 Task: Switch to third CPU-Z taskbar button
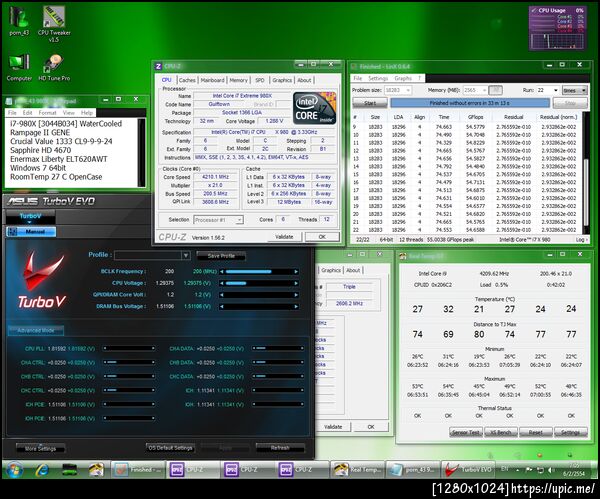(x=302, y=470)
